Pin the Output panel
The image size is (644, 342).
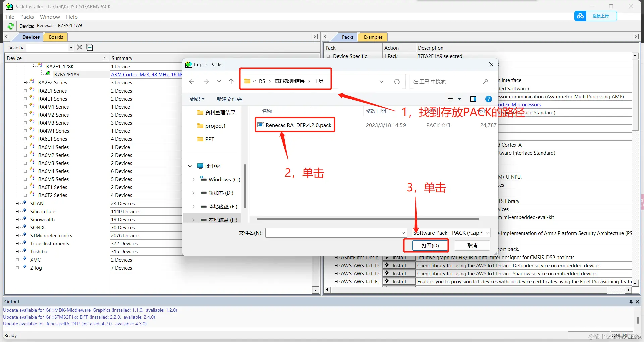[x=631, y=302]
